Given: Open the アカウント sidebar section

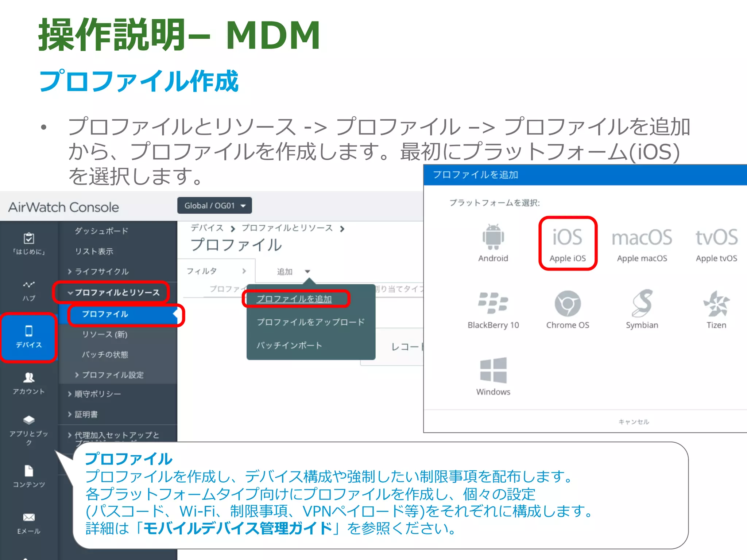Looking at the screenshot, I should point(29,383).
